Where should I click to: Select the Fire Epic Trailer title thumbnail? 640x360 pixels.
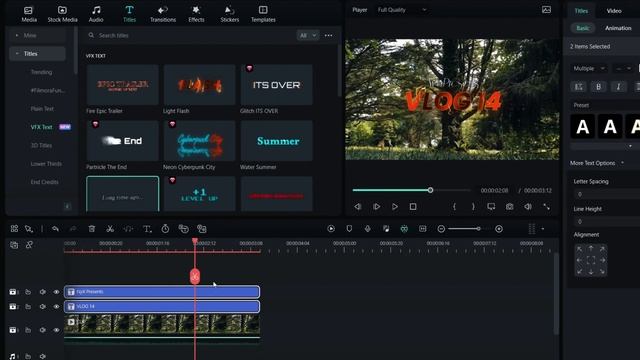click(122, 84)
